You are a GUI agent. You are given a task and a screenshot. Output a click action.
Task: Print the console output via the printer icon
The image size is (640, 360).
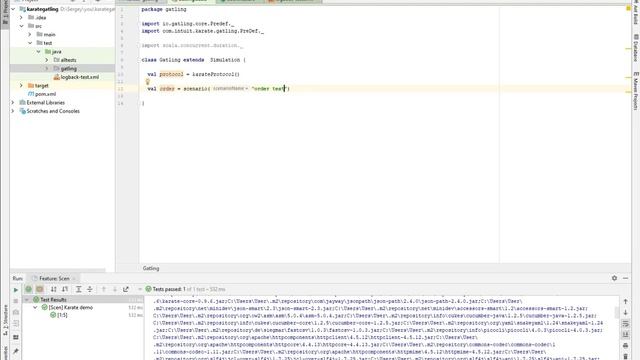point(625,346)
